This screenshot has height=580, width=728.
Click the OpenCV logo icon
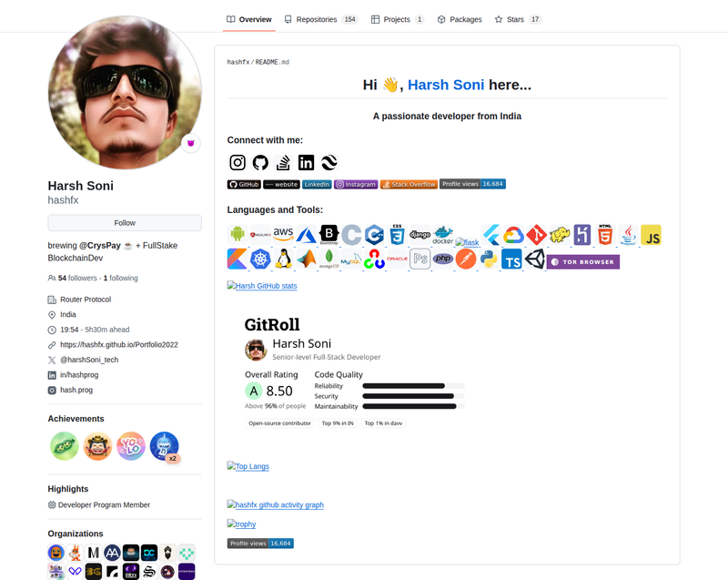click(x=374, y=259)
